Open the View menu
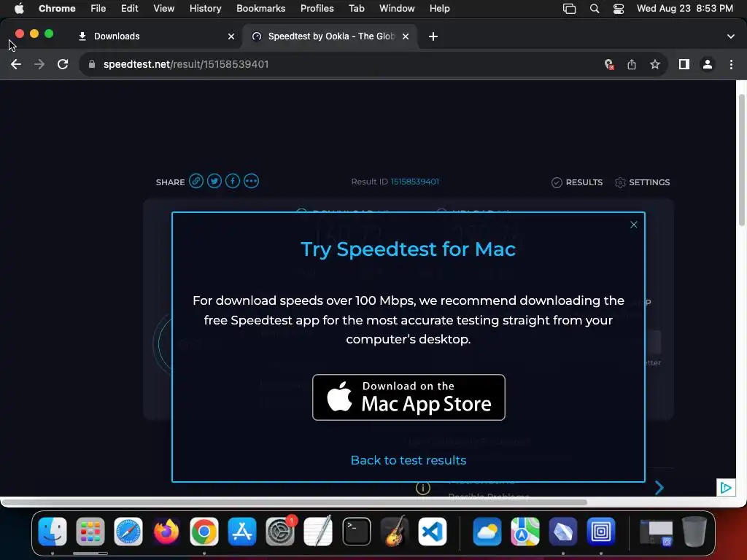 [163, 9]
